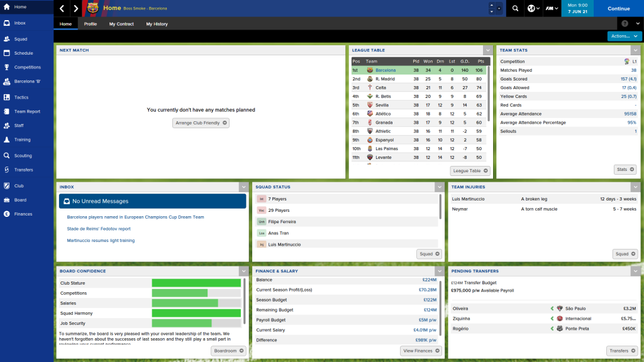Open the Transfers button in Pending Transfers
Screen dimensions: 644x362
pos(622,351)
